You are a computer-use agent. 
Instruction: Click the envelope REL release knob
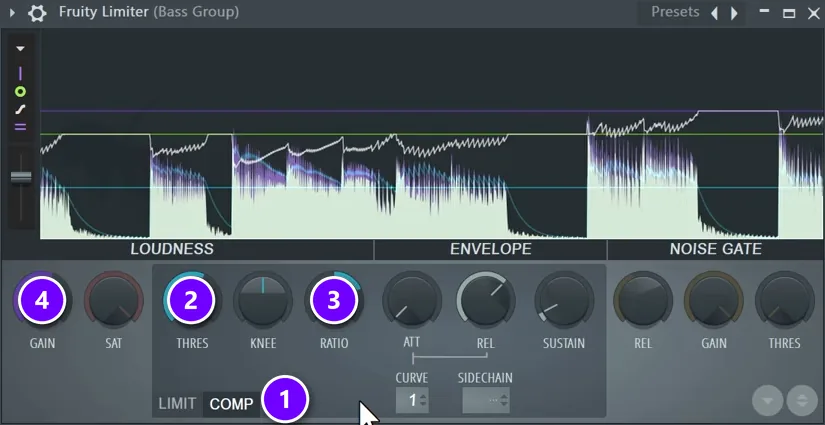click(x=486, y=300)
